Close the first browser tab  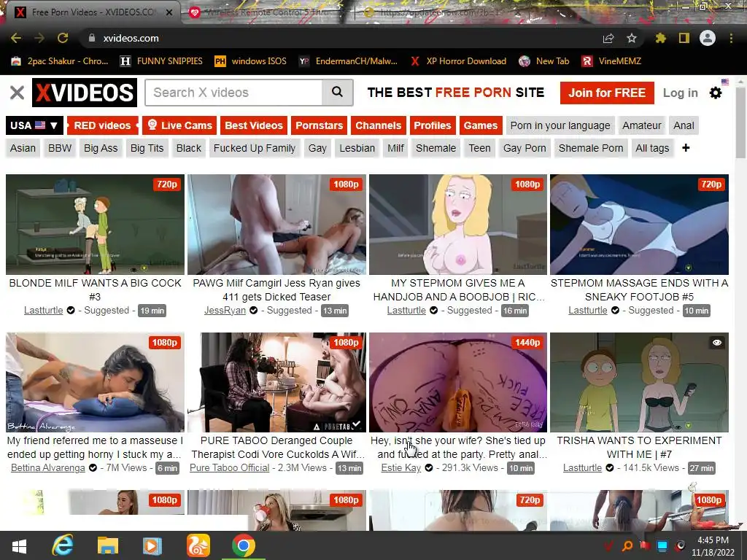(x=169, y=12)
